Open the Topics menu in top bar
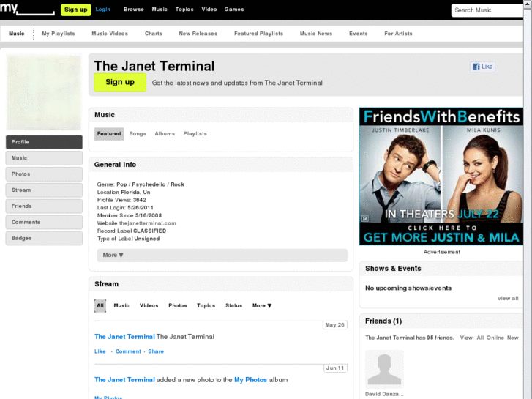Image resolution: width=532 pixels, height=399 pixels. click(x=184, y=10)
